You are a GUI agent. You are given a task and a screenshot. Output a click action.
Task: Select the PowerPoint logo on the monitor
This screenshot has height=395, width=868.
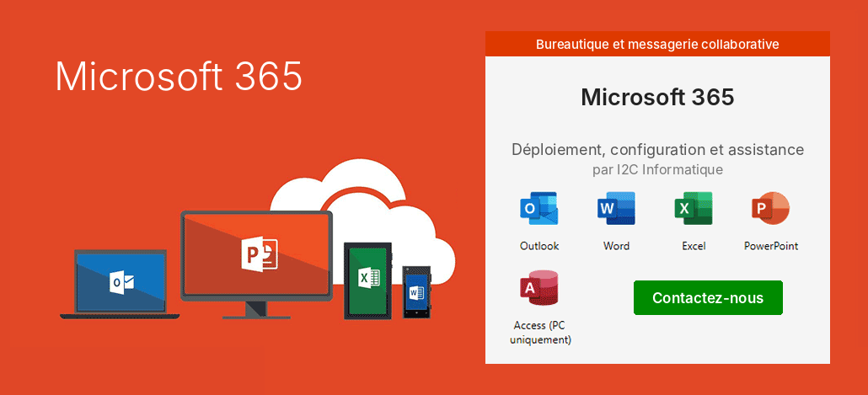coord(259,255)
